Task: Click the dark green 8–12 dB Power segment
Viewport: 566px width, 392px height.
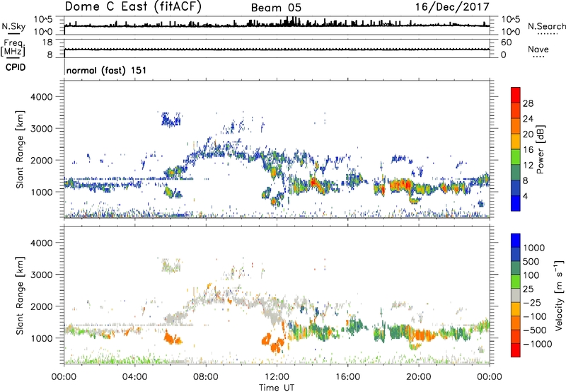Action: (516, 172)
